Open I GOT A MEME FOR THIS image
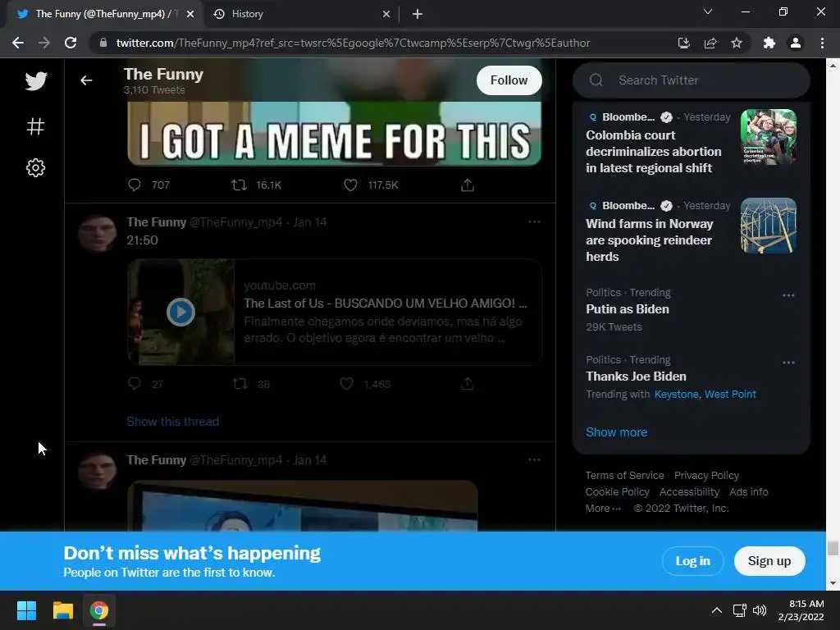Viewport: 840px width, 630px height. click(335, 134)
